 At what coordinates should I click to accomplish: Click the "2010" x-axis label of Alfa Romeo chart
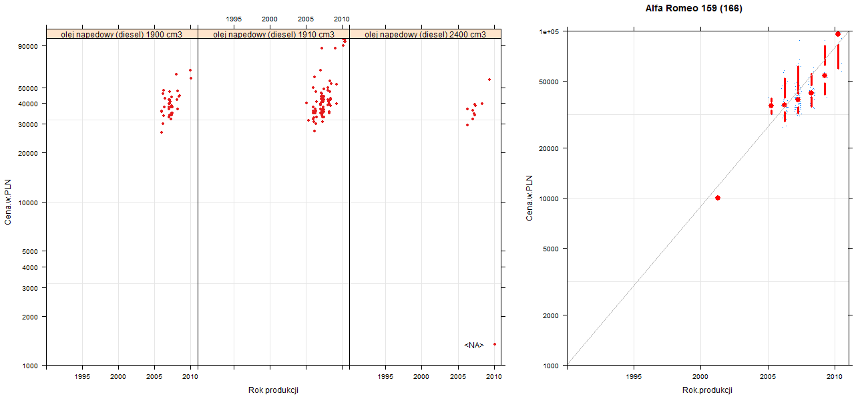[x=834, y=377]
